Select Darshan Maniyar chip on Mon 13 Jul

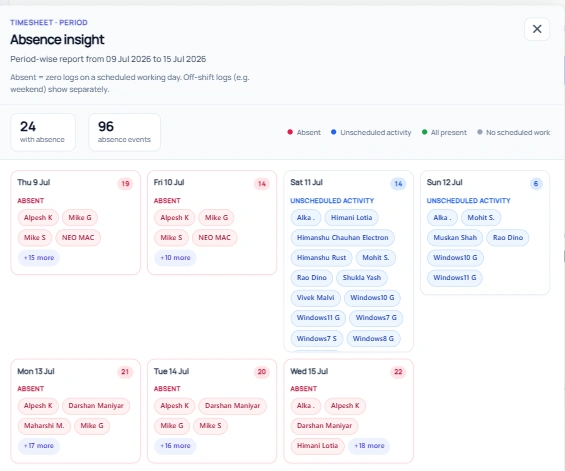click(96, 406)
